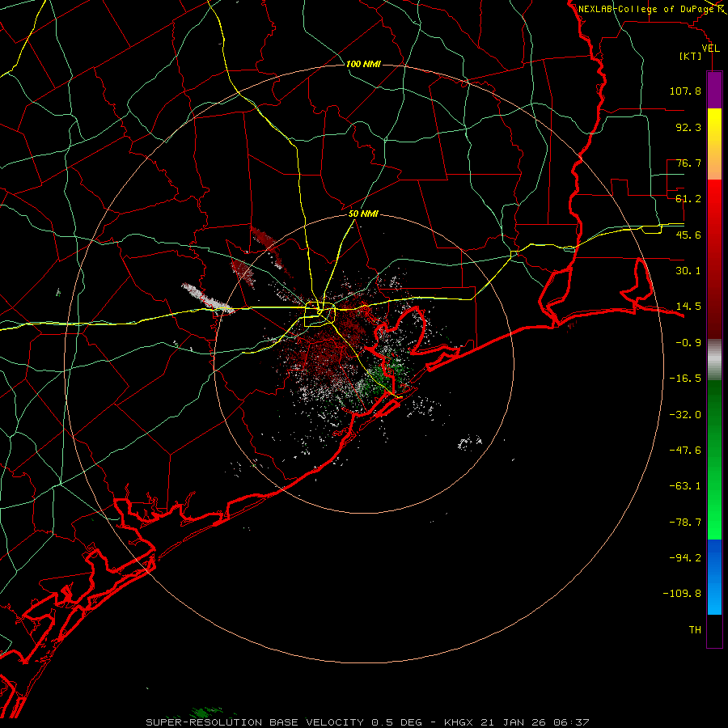Click the 76.7 velocity label
The image size is (728, 728).
coord(688,163)
